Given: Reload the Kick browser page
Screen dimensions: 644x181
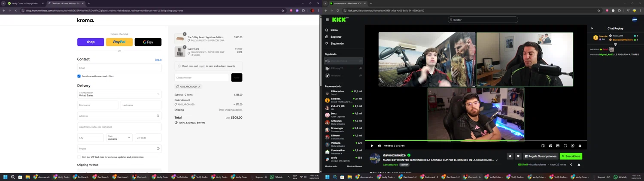Looking at the screenshot, I should coord(337,11).
